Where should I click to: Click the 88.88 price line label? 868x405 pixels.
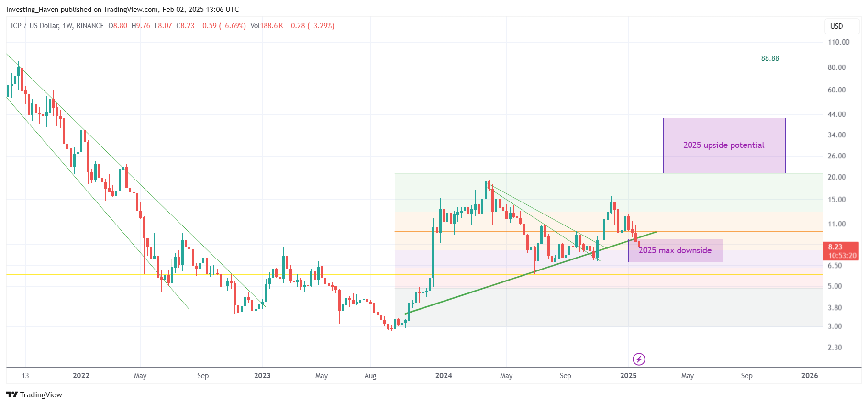coord(770,58)
